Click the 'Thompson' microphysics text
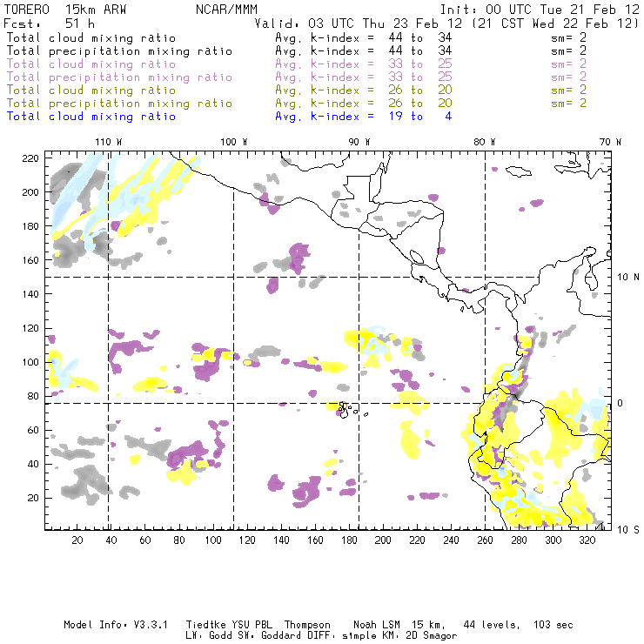This screenshot has height=644, width=644. pyautogui.click(x=307, y=625)
